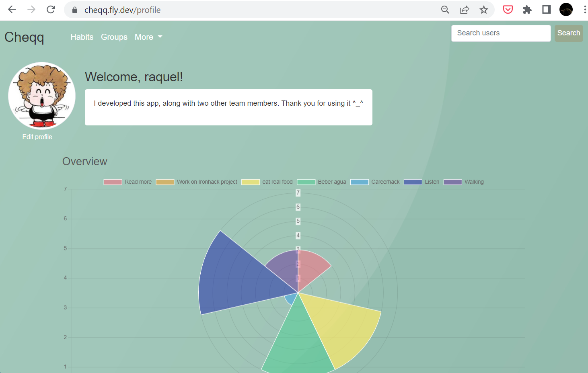This screenshot has width=588, height=373.
Task: Click the zoom icon in the address bar
Action: tap(445, 10)
